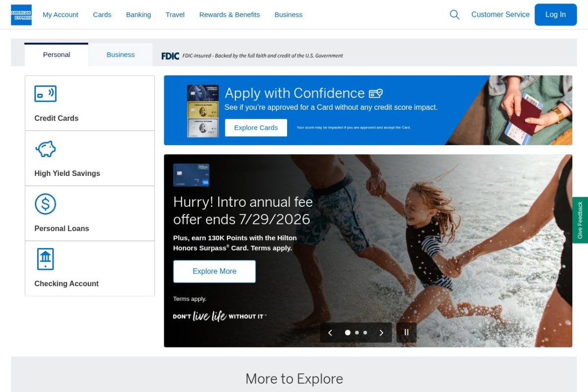
Task: Click the Hilton Honors card thumbnail
Action: 191,175
